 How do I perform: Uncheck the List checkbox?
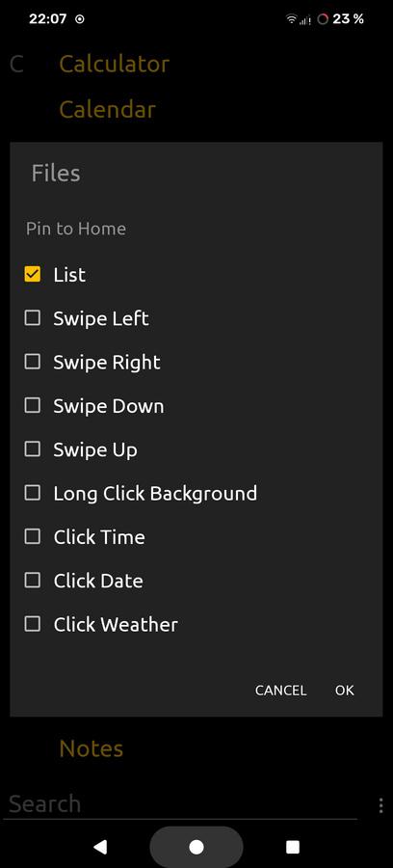33,275
